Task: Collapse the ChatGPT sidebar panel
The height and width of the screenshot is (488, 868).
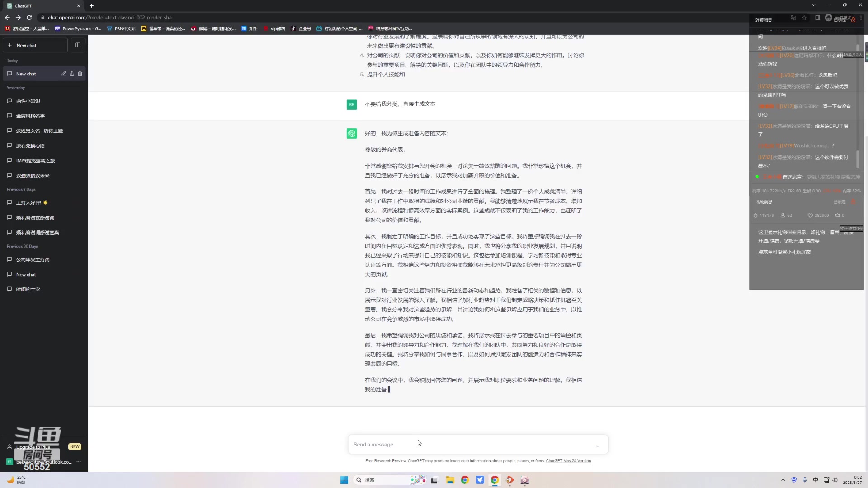Action: pos(78,45)
